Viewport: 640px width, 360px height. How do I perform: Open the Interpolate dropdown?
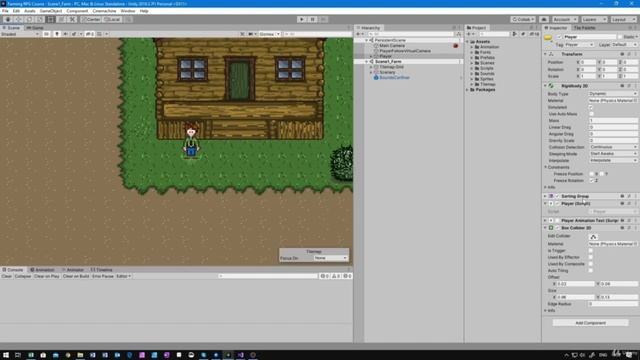tap(613, 160)
